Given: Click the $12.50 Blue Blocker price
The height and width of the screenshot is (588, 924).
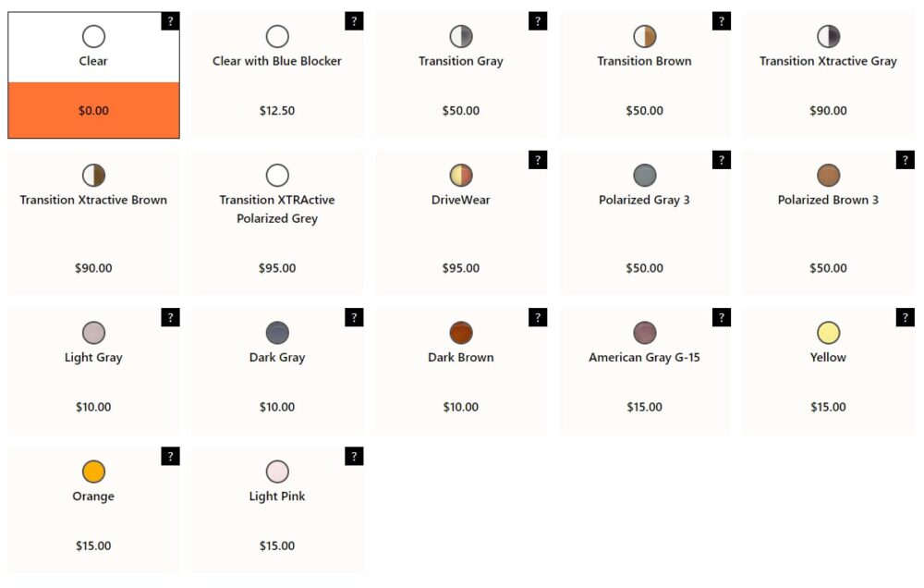Looking at the screenshot, I should coord(277,110).
